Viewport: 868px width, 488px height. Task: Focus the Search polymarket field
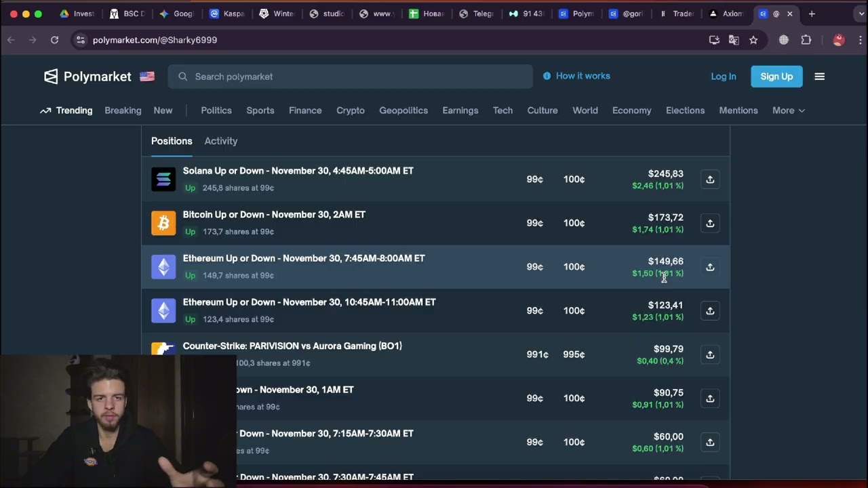[350, 77]
